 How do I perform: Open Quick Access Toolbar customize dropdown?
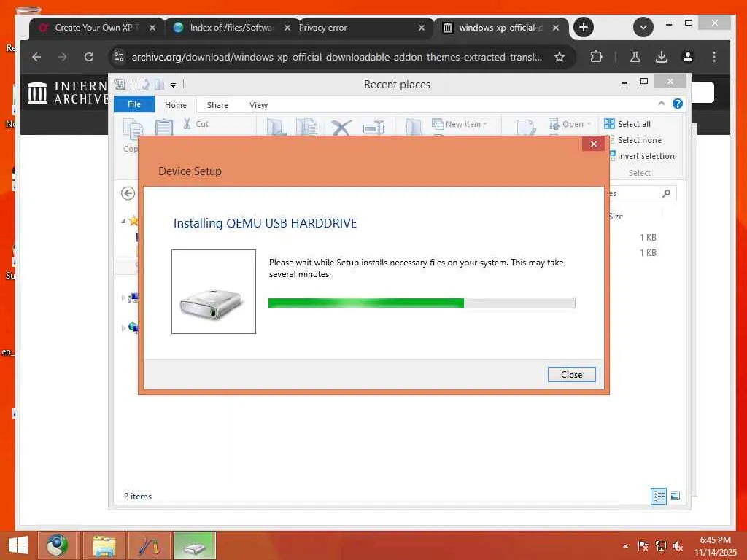pyautogui.click(x=173, y=85)
